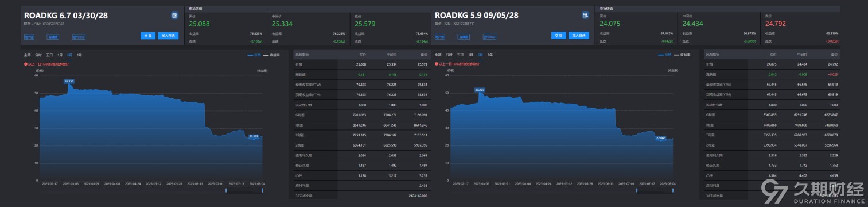868x207 pixels.
Task: Click the USD currency tag under ROADKG 5.9
Action: [x=489, y=37]
